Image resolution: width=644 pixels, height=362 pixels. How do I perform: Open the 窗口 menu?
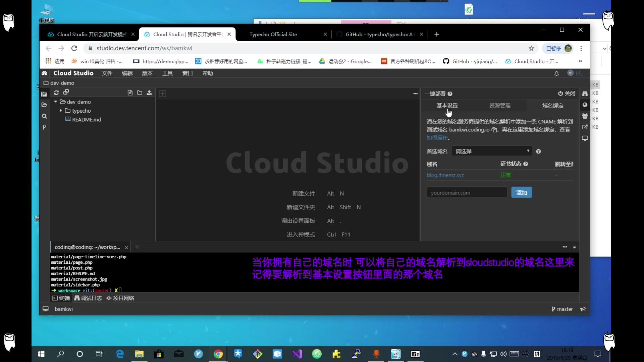pos(187,73)
